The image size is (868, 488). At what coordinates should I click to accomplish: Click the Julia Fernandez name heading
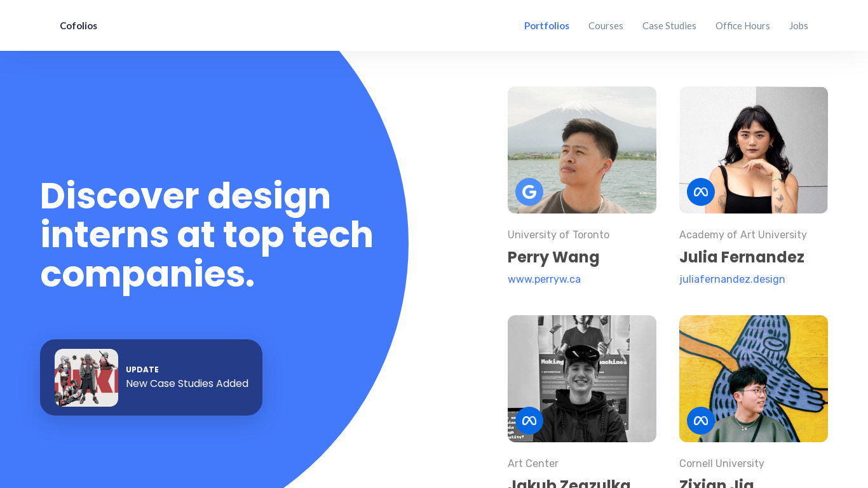click(742, 257)
